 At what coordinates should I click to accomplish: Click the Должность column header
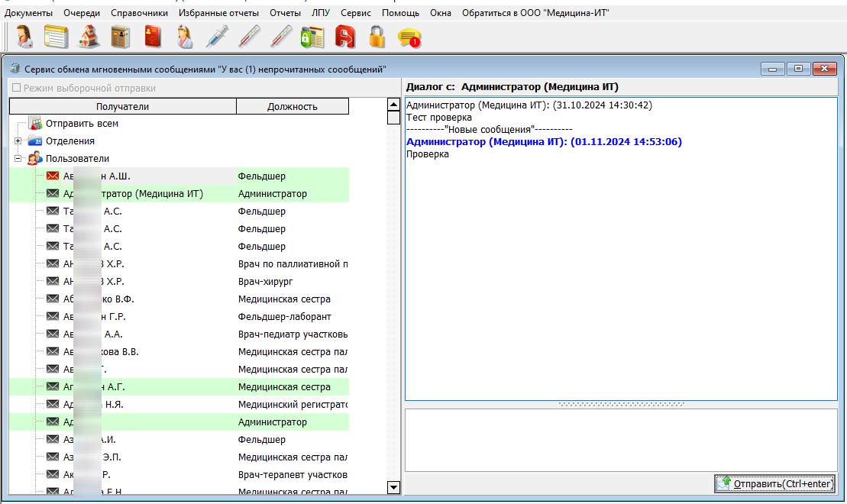293,106
